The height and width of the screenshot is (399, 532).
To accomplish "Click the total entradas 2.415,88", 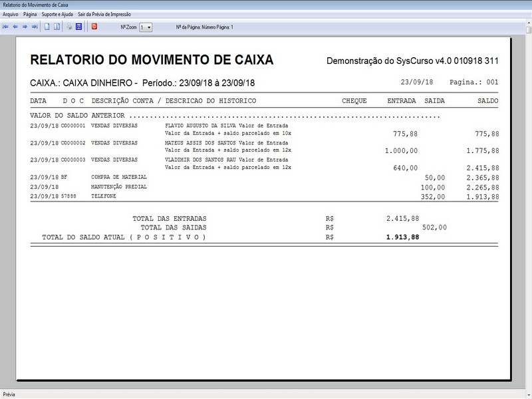I will point(403,219).
